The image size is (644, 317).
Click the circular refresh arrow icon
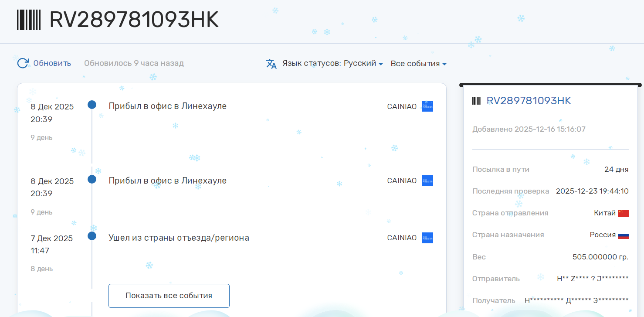[x=23, y=63]
